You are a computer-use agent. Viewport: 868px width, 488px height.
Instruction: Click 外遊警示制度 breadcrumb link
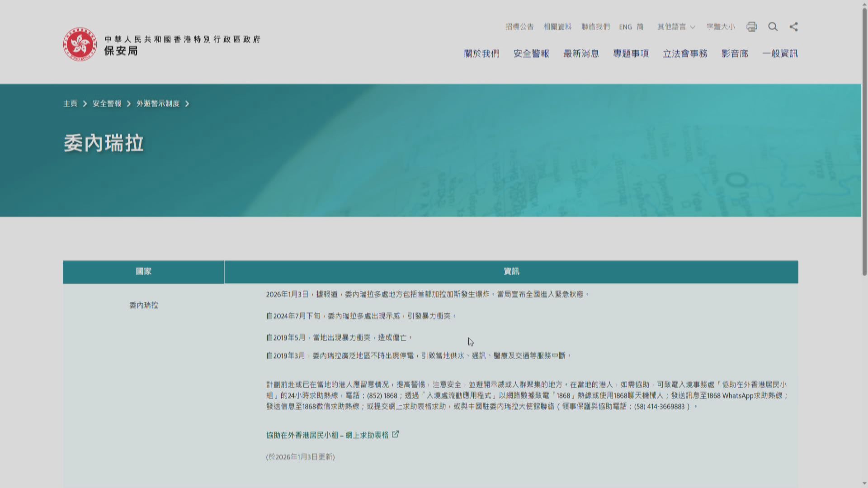point(158,104)
